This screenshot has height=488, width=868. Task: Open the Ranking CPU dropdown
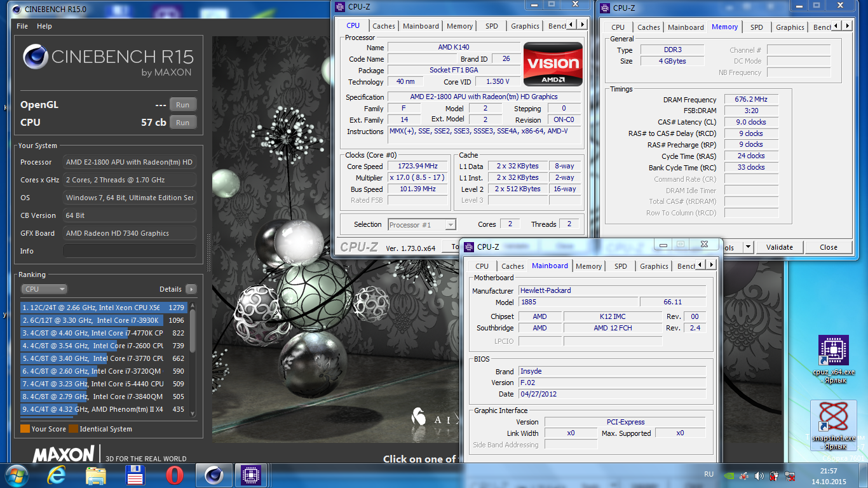click(44, 289)
